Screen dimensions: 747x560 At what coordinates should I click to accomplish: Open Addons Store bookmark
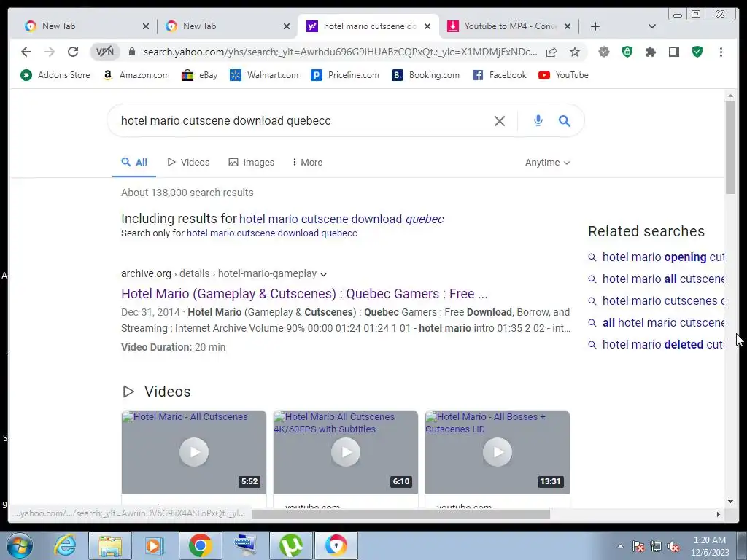55,75
